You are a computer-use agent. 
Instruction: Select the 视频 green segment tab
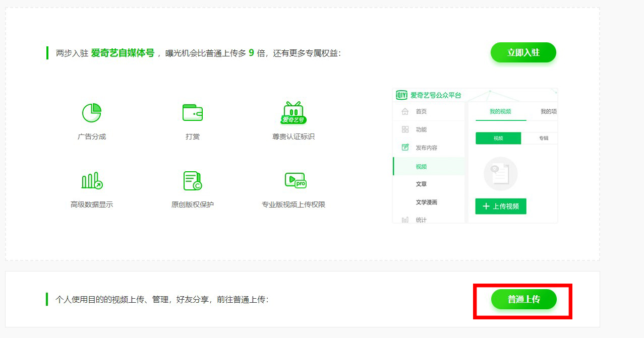pos(498,138)
